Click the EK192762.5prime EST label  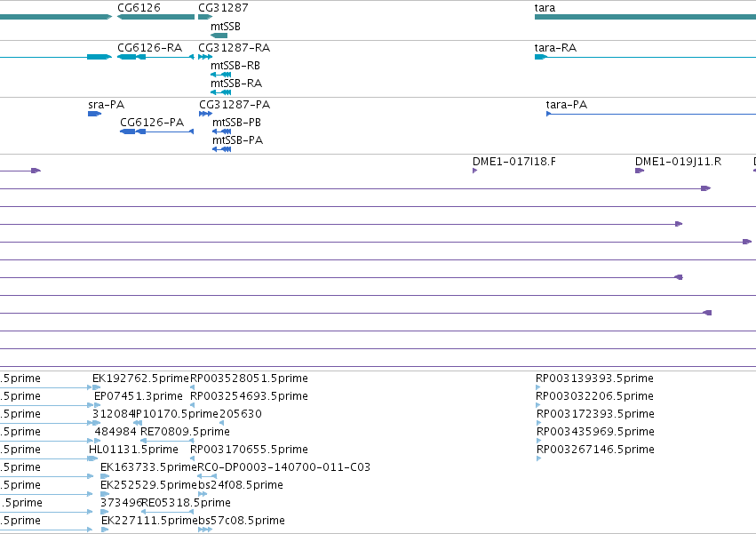[140, 379]
